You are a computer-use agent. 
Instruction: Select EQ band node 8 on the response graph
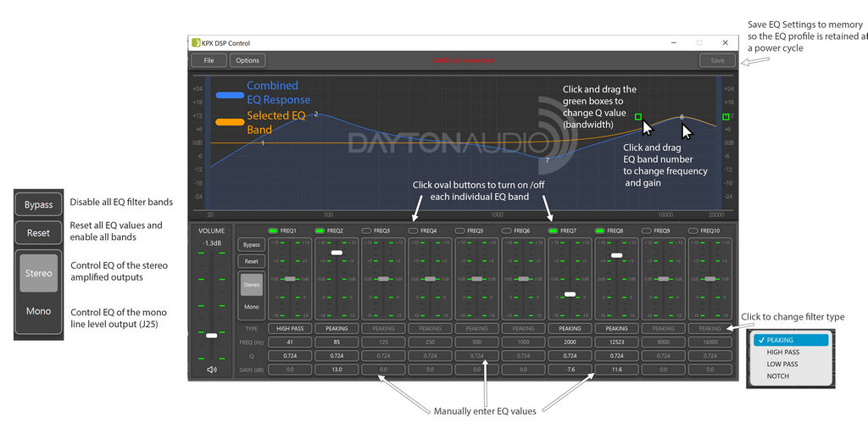pyautogui.click(x=682, y=117)
